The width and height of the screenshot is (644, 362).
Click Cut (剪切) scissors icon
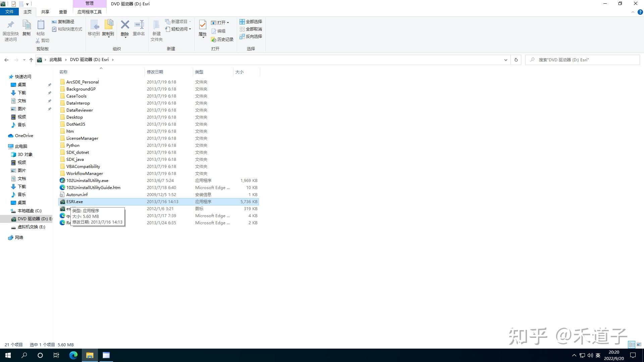tap(38, 41)
